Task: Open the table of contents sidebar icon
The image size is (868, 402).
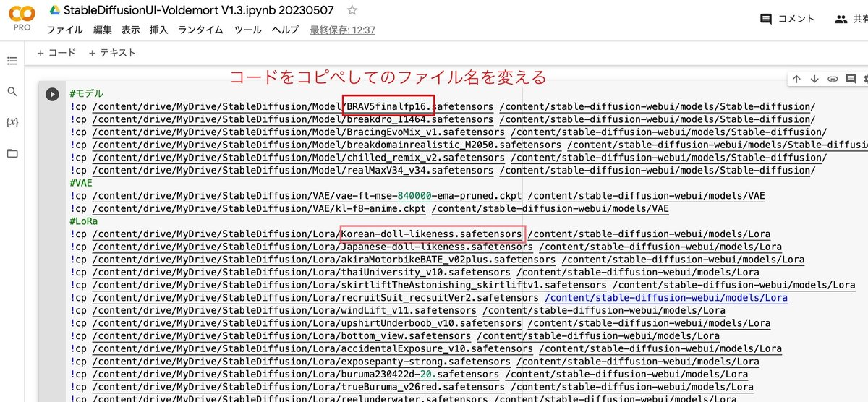Action: click(x=12, y=61)
